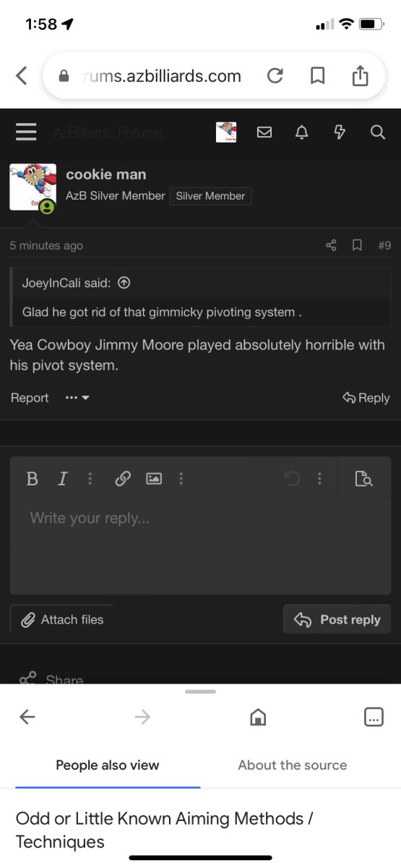
Task: Click the Attach files button
Action: (x=62, y=619)
